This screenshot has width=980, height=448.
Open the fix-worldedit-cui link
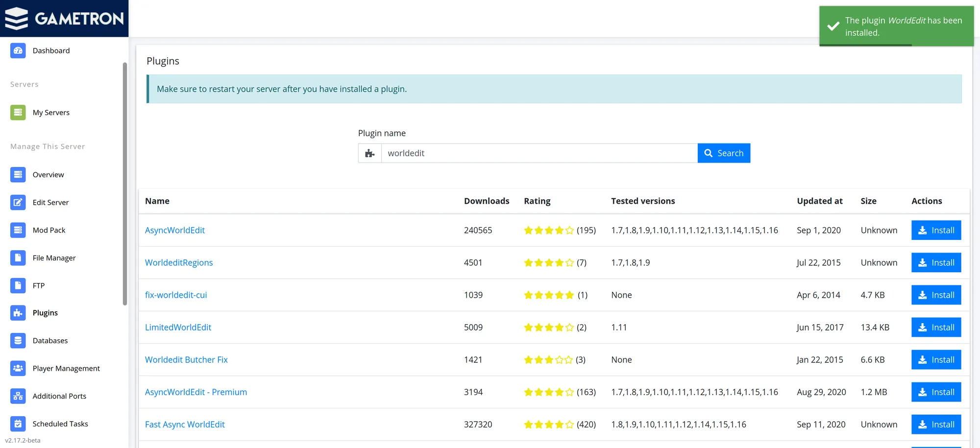(x=176, y=295)
